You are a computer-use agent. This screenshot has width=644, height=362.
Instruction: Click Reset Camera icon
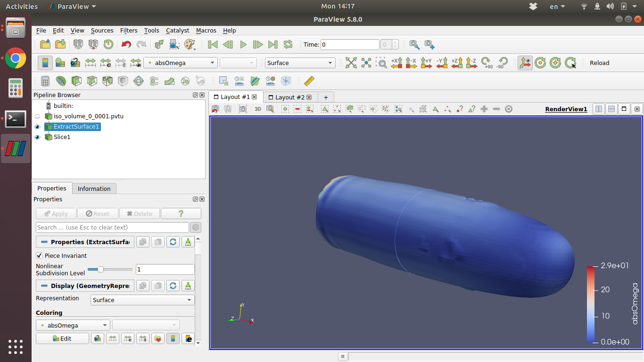pos(351,63)
